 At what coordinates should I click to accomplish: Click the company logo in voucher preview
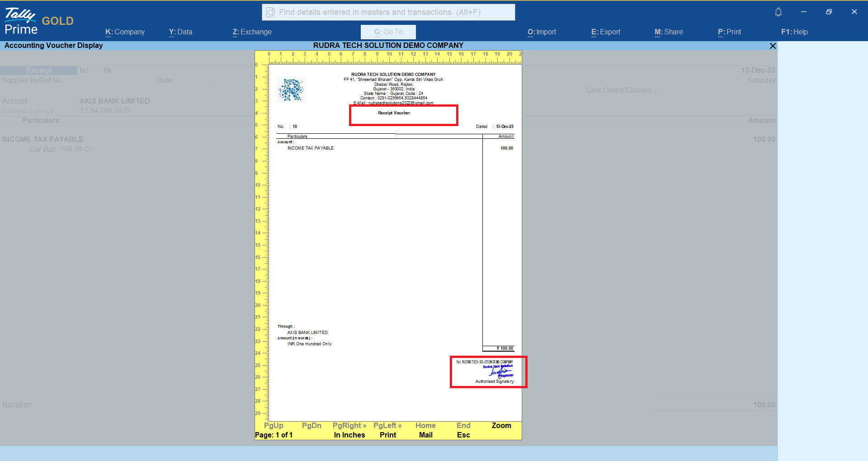pyautogui.click(x=291, y=89)
